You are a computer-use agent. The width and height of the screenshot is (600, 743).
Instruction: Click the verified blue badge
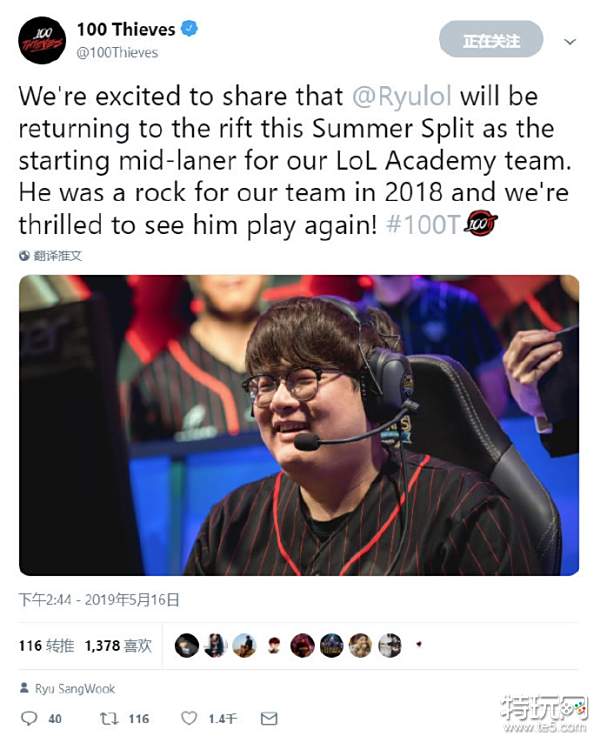[190, 28]
